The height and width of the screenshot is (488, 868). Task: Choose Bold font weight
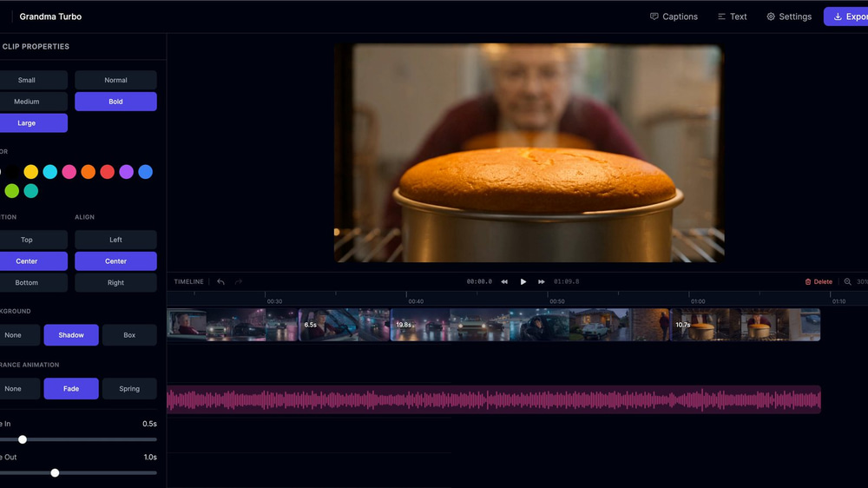115,102
